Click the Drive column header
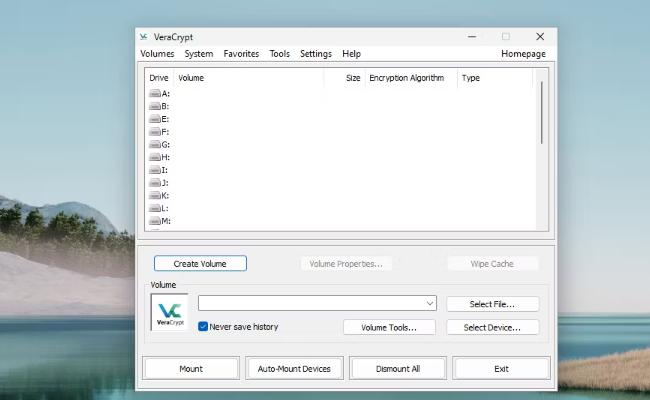The image size is (650, 400). [159, 78]
